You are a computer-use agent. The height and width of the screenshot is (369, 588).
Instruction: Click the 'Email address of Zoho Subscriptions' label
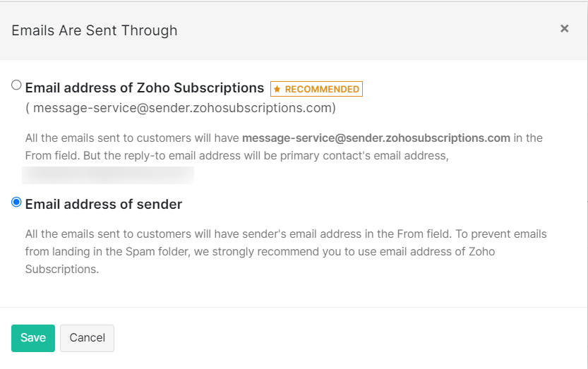144,88
